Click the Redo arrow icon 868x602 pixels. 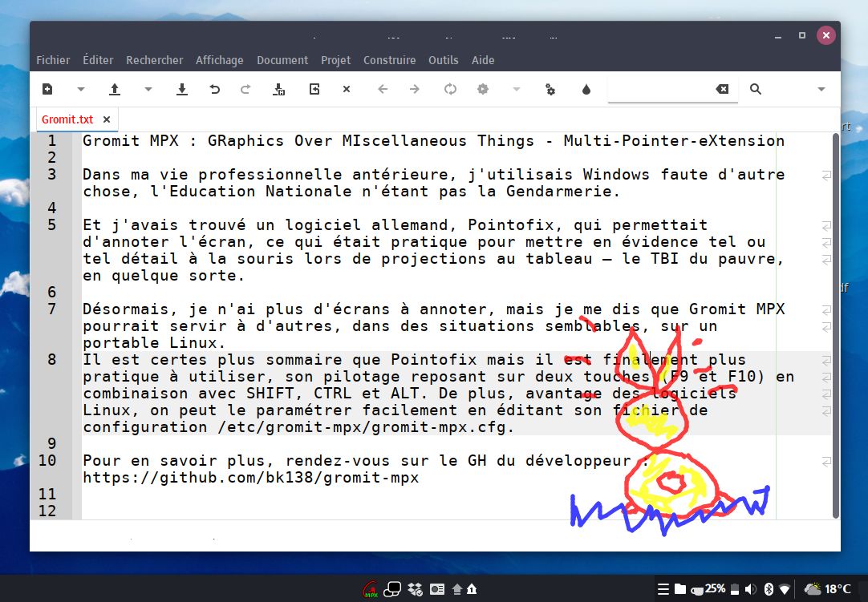[245, 89]
